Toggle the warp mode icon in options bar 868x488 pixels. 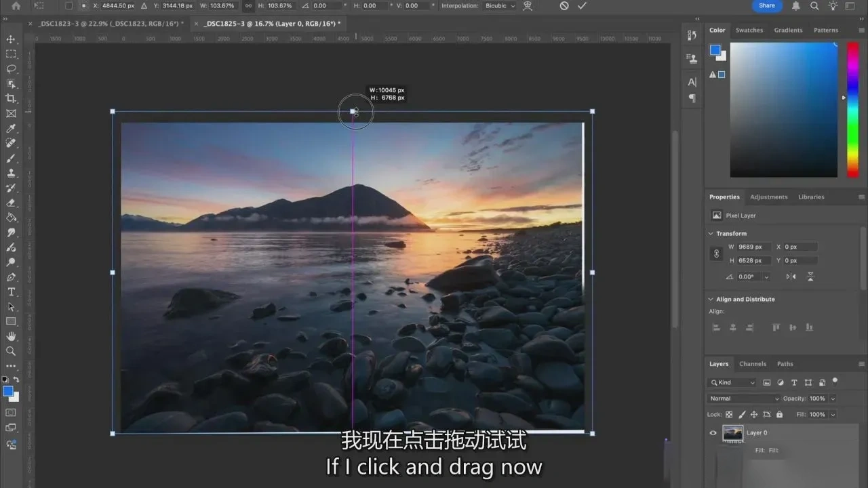(528, 5)
